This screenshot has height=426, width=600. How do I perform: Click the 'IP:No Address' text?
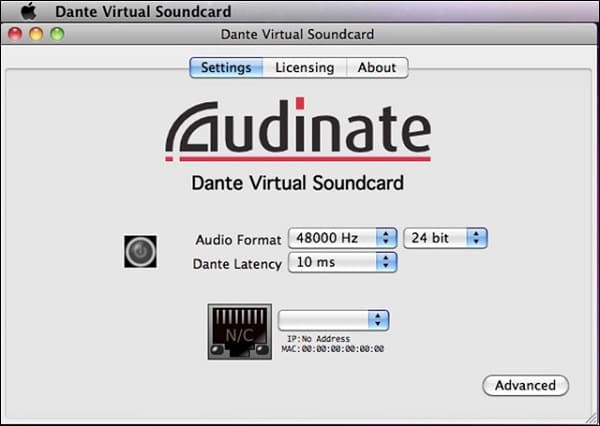click(x=319, y=339)
